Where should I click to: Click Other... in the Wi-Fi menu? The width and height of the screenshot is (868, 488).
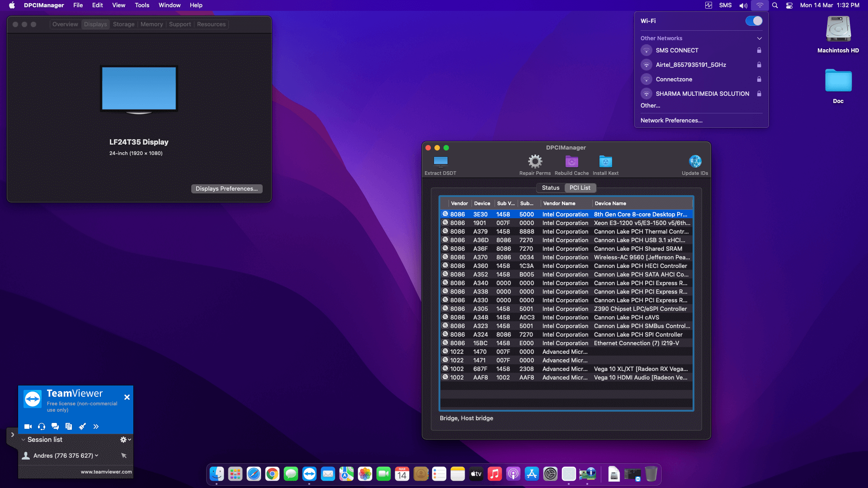[x=650, y=106]
